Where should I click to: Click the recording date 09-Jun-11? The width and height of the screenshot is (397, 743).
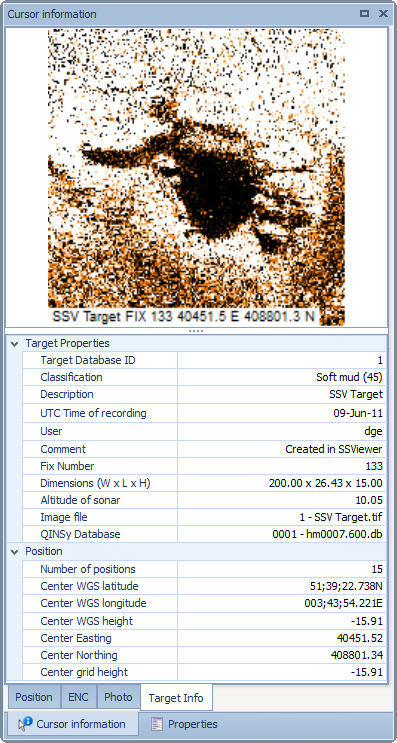coord(358,413)
